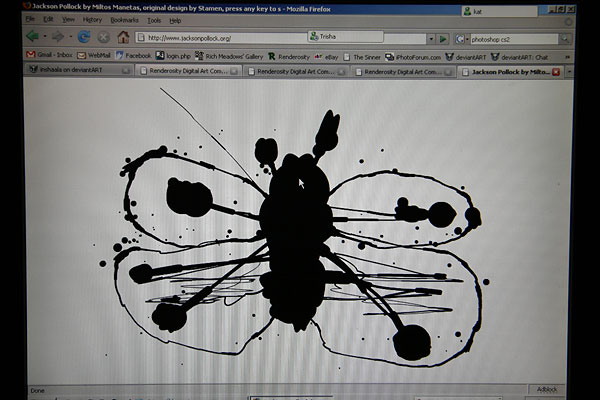
Task: Close the inshaala on deviantART tab
Action: [x=126, y=70]
